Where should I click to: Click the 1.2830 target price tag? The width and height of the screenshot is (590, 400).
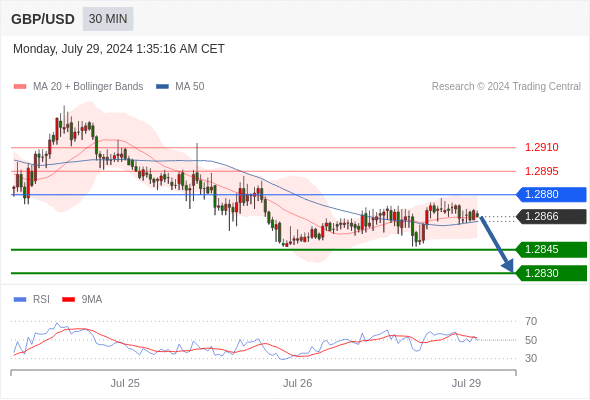point(551,273)
